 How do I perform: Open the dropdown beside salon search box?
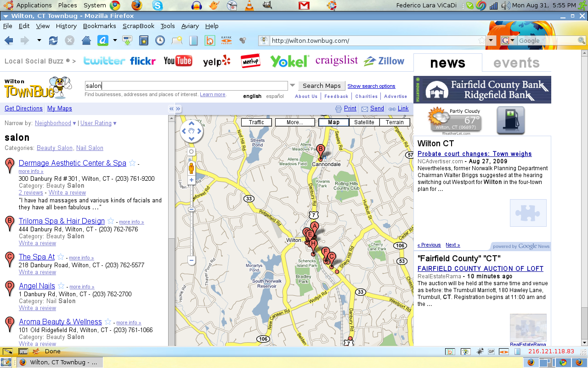pyautogui.click(x=293, y=86)
